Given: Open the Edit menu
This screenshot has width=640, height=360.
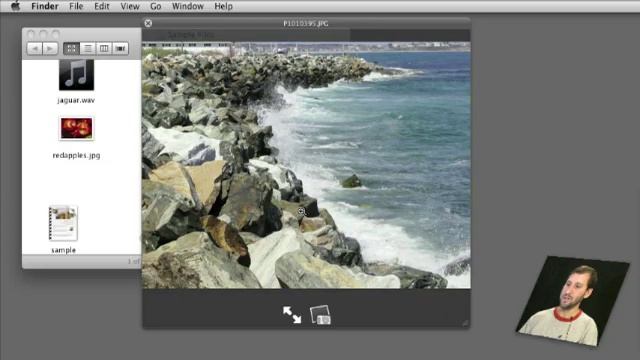Looking at the screenshot, I should coord(102,6).
